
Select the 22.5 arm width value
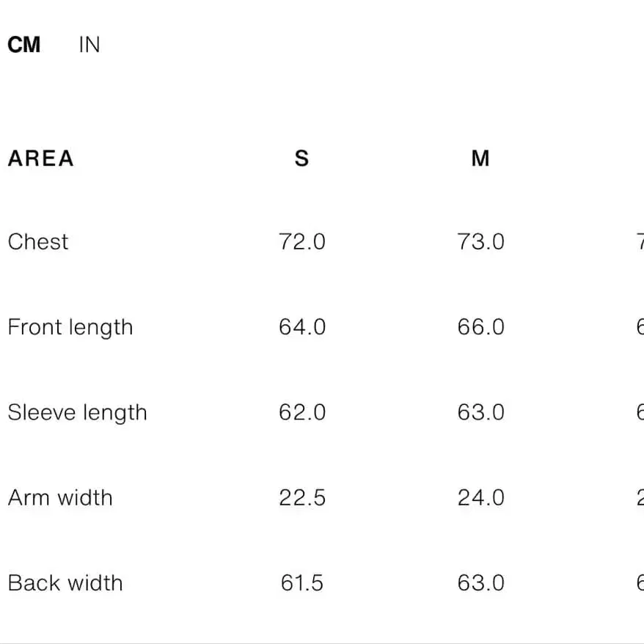pyautogui.click(x=301, y=497)
